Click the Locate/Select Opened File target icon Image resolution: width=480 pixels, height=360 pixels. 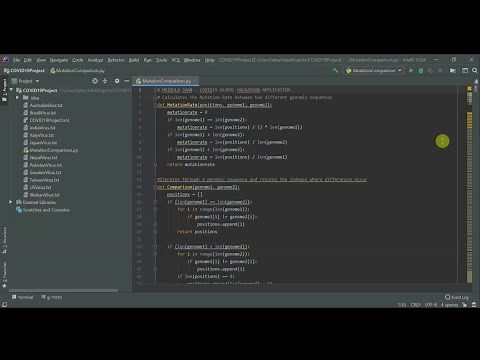coord(95,81)
